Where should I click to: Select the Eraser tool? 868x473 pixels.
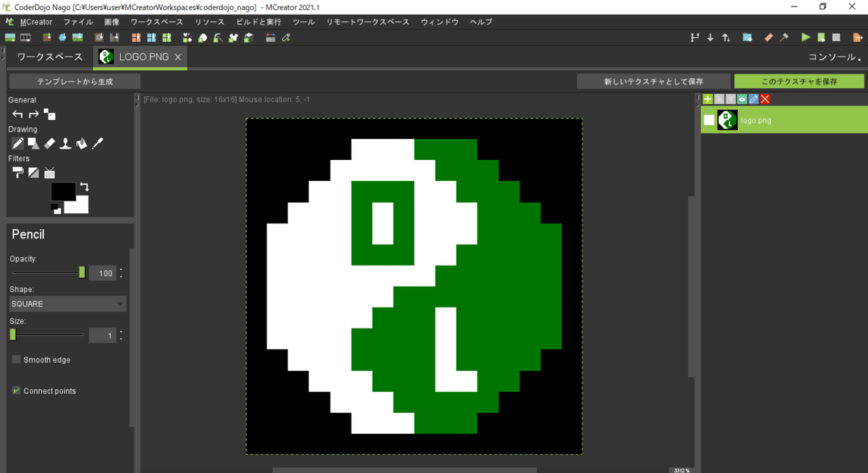pos(48,143)
